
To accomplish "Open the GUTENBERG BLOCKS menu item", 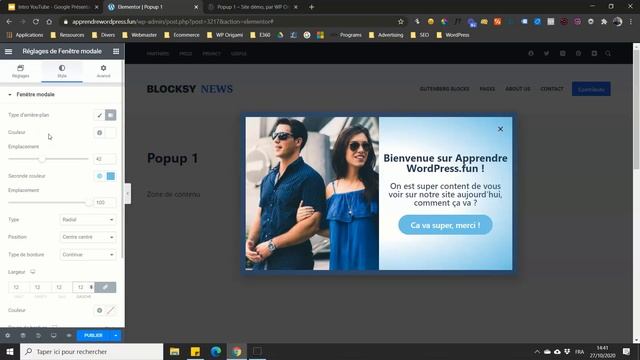I will pyautogui.click(x=444, y=89).
